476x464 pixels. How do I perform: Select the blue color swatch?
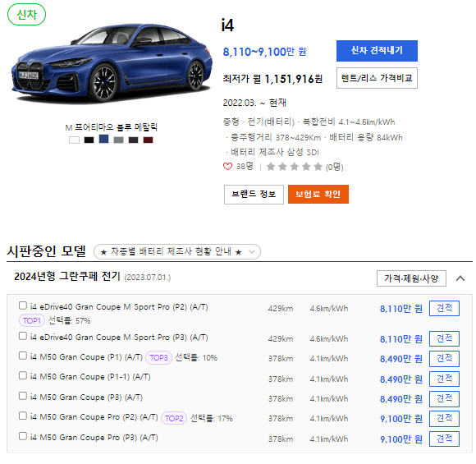pos(104,139)
